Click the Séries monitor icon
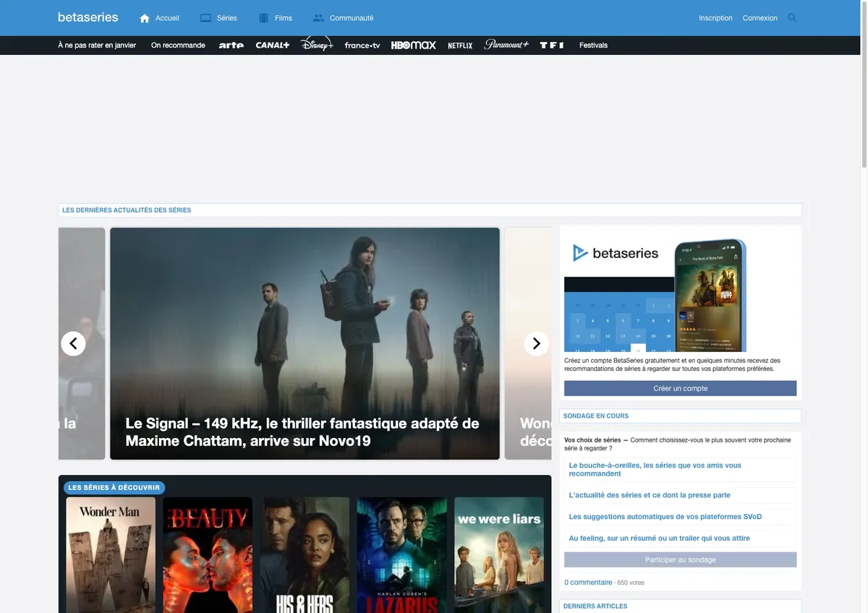Image resolution: width=868 pixels, height=613 pixels. [205, 18]
